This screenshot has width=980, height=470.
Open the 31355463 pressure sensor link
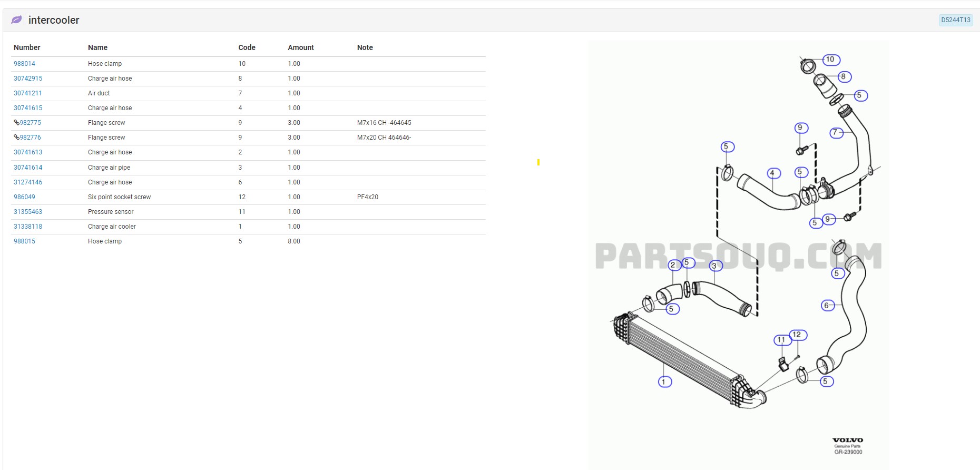[x=28, y=212]
